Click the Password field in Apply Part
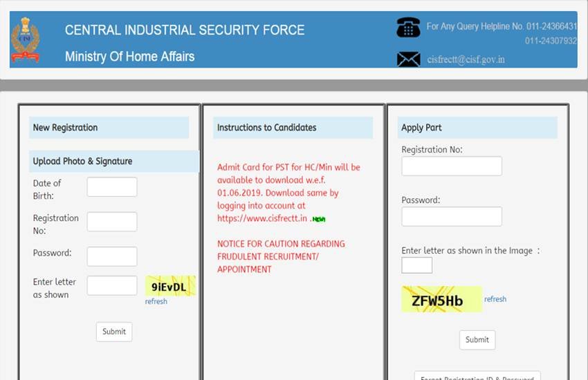Viewport: 588px width, 380px height. pos(452,216)
